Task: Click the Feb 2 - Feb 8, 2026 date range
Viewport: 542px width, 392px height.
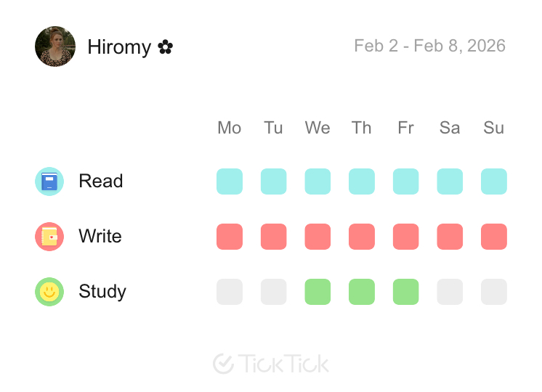Action: (x=429, y=46)
